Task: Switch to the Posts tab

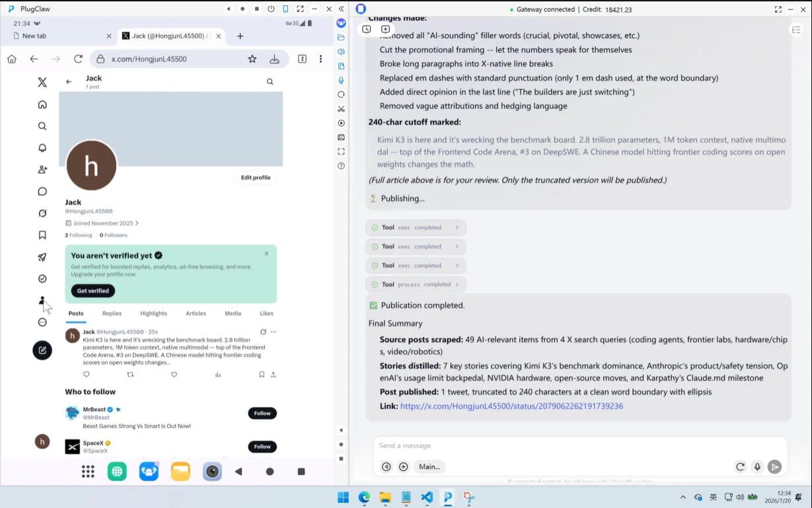Action: (76, 313)
